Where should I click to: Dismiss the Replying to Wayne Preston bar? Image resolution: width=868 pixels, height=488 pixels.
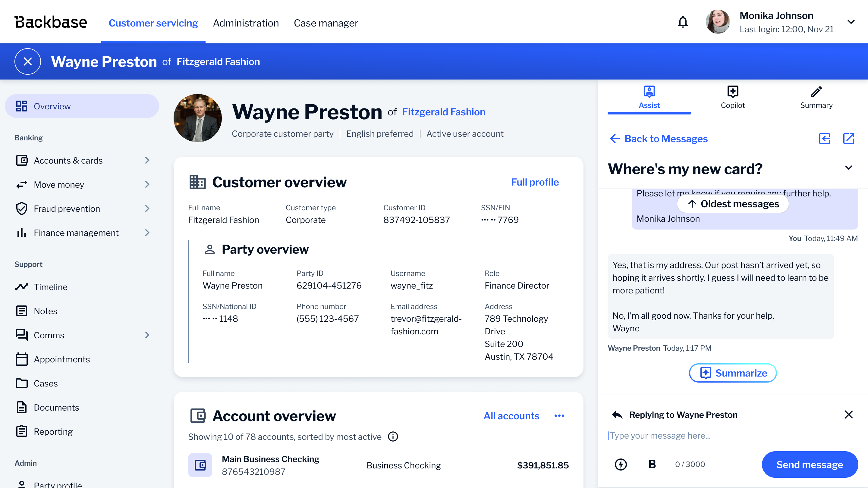848,414
